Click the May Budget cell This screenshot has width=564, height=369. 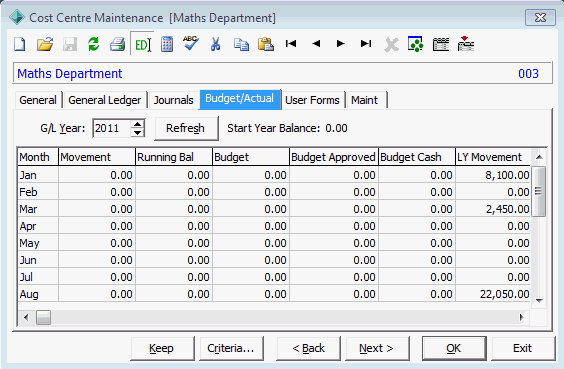click(251, 243)
